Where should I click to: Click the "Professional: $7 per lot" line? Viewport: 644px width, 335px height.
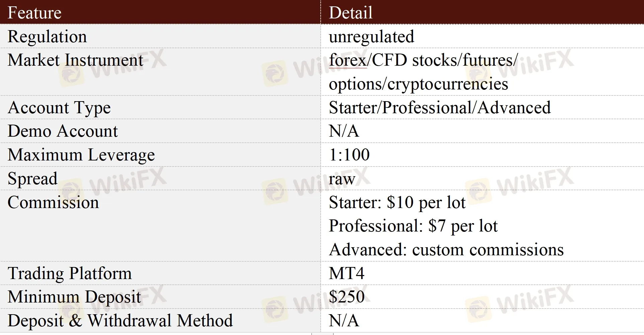coord(413,226)
